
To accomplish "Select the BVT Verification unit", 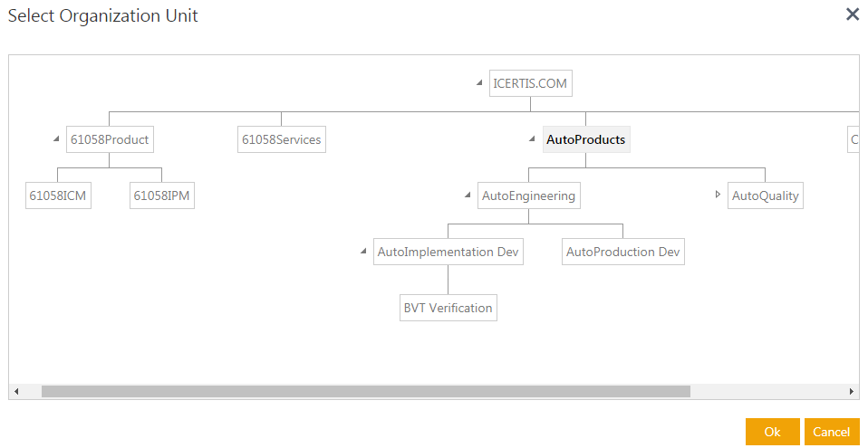I will pyautogui.click(x=448, y=308).
